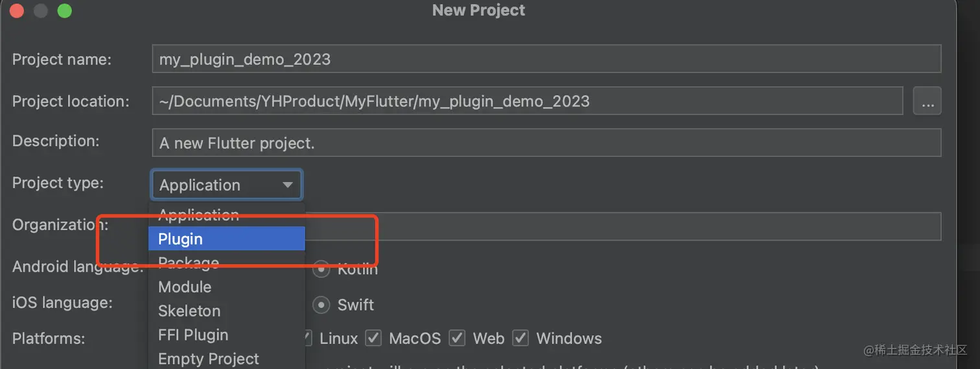
Task: Select Kotlin as the Android language
Action: click(x=321, y=268)
